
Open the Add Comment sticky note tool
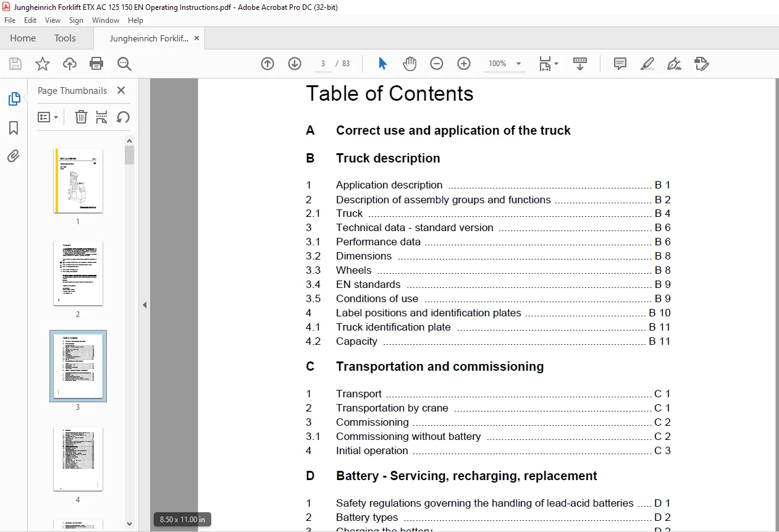[x=620, y=64]
